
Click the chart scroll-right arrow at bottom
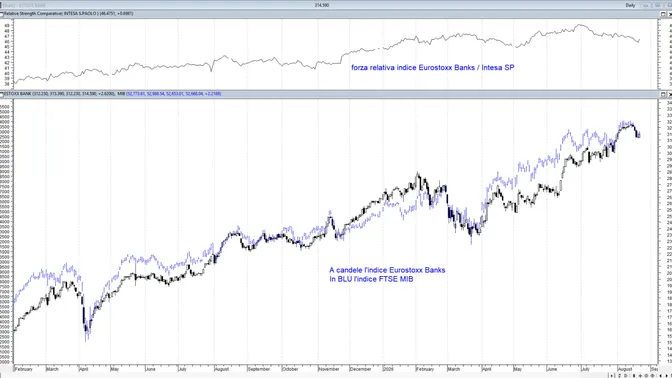[666, 376]
